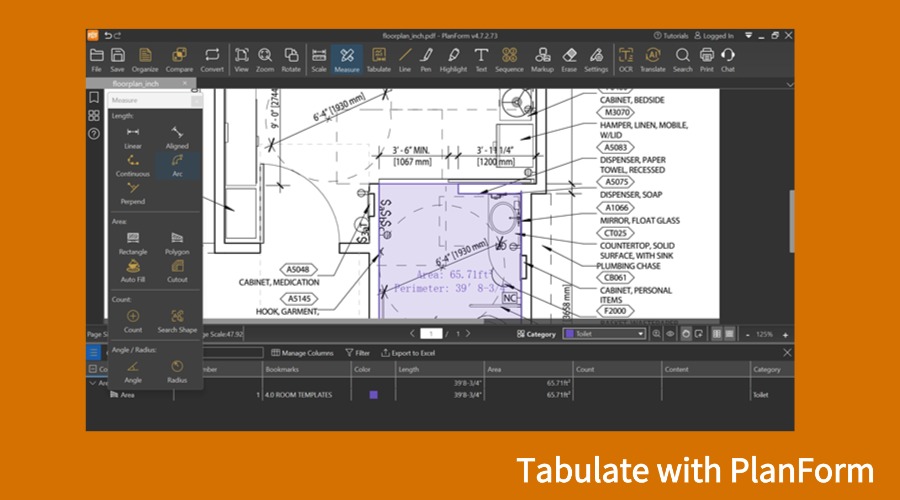This screenshot has width=900, height=500.
Task: Open the View options
Action: tap(242, 60)
